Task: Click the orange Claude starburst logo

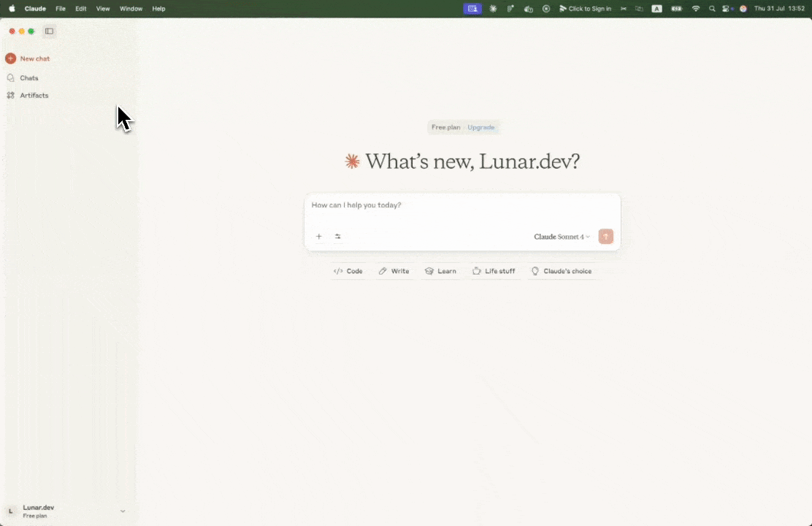Action: coord(352,161)
